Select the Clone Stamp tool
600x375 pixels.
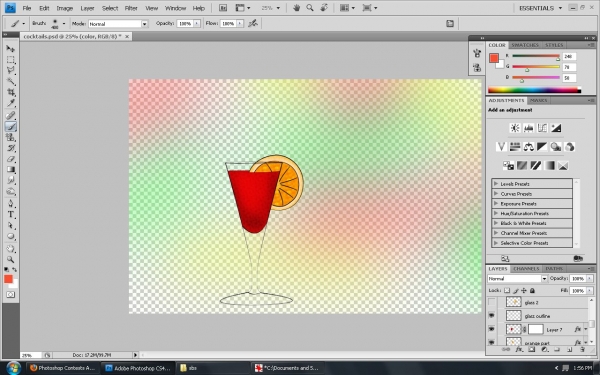(x=11, y=137)
